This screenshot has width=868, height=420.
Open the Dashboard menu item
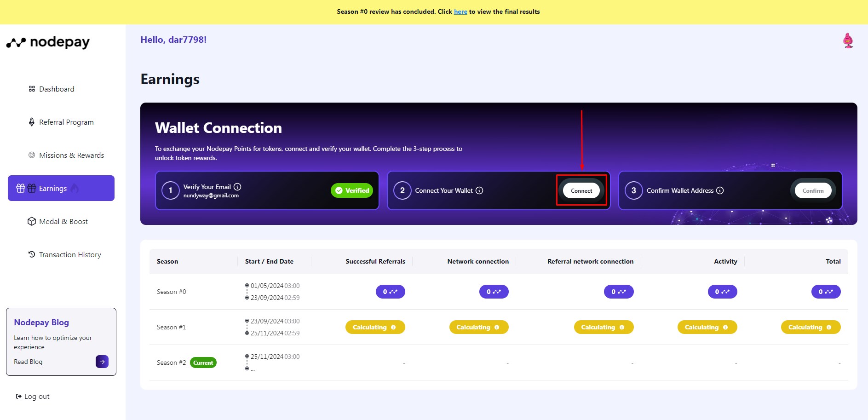click(x=57, y=89)
